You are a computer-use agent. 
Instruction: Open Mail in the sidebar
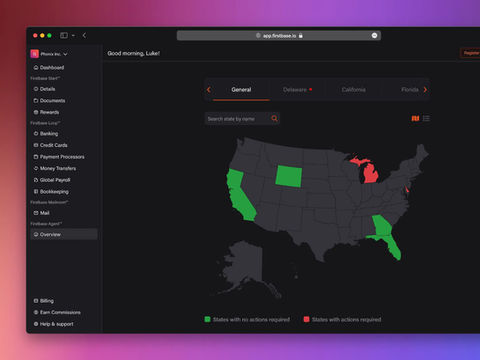click(x=41, y=213)
